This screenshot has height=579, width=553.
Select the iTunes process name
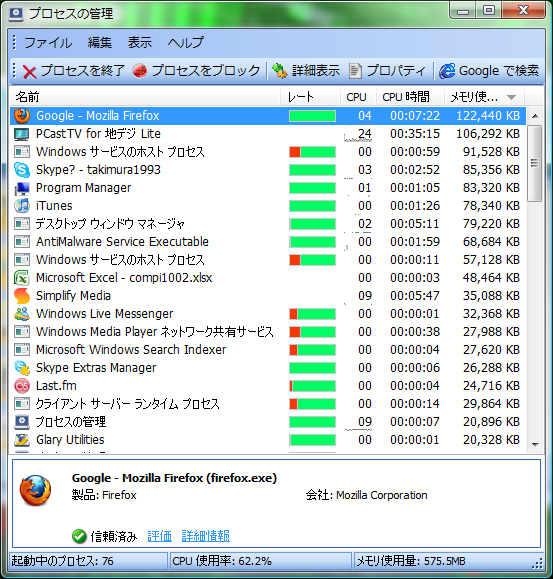click(x=54, y=206)
